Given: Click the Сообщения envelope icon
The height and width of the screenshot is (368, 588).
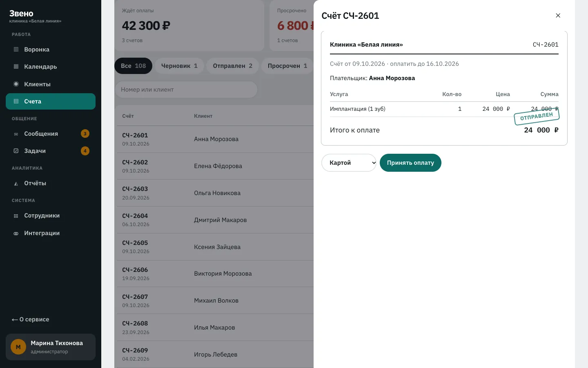Looking at the screenshot, I should pos(16,134).
